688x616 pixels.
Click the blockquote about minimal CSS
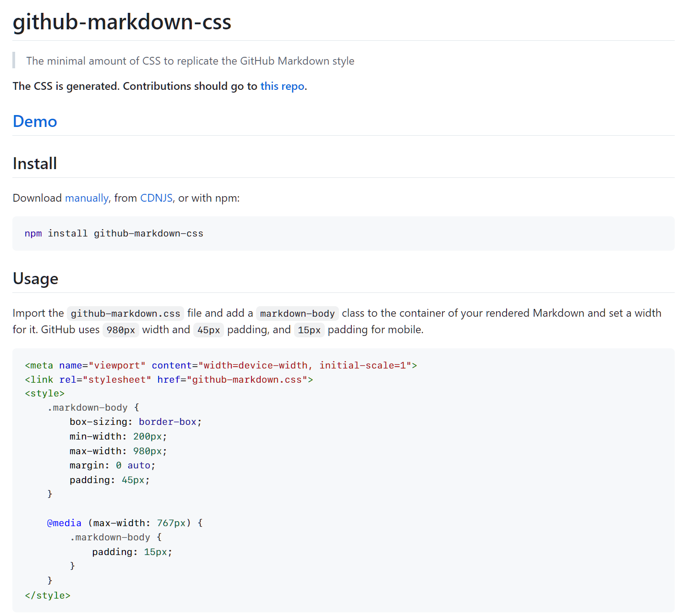pyautogui.click(x=190, y=61)
